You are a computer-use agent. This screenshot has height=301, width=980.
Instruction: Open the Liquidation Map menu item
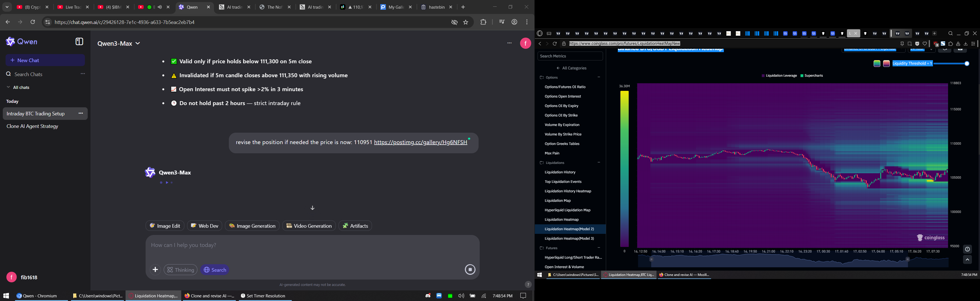click(x=557, y=201)
